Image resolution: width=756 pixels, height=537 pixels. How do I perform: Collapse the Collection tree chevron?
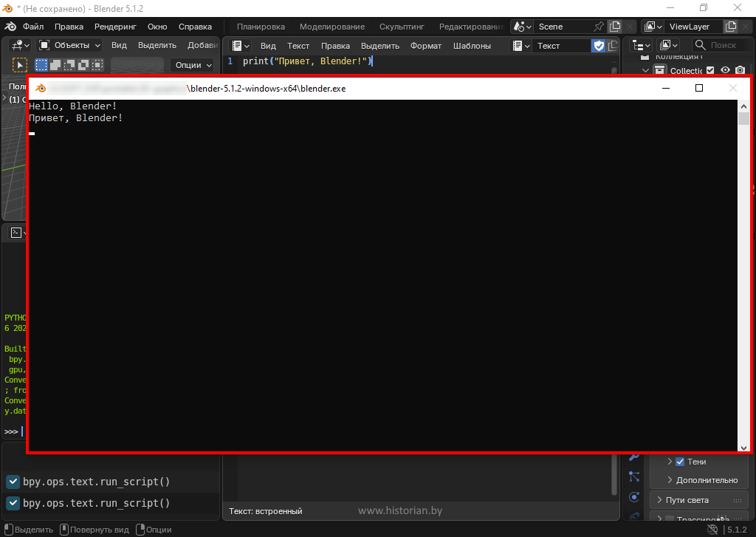click(645, 70)
